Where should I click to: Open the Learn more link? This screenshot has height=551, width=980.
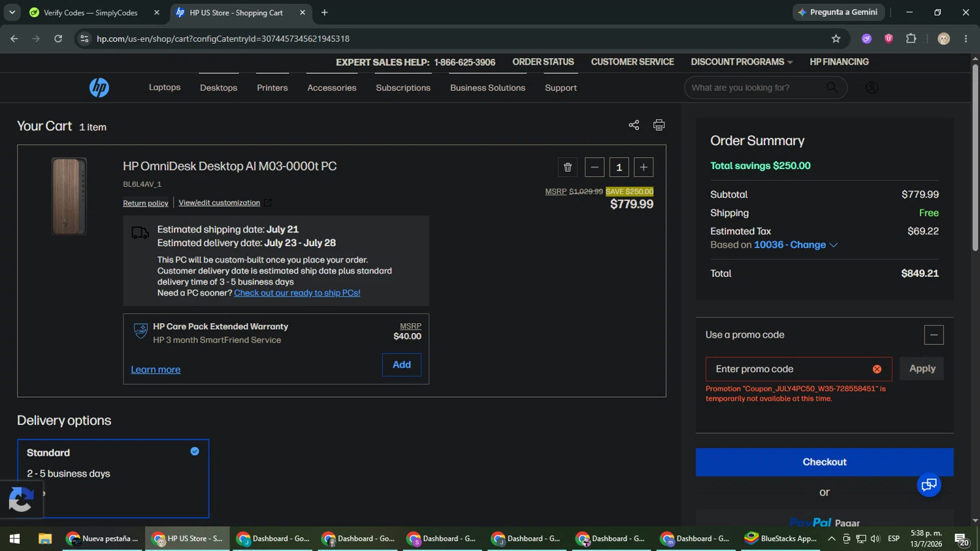[155, 370]
